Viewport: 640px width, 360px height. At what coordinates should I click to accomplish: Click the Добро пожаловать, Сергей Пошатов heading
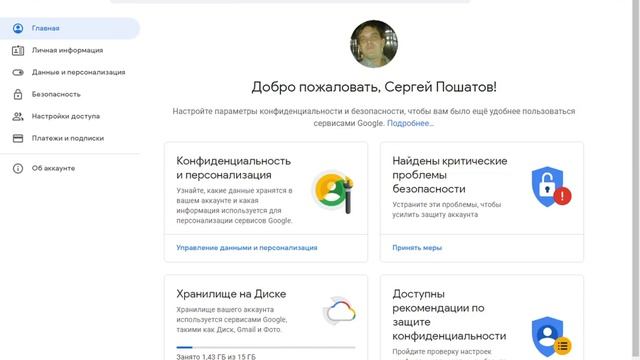click(x=374, y=87)
